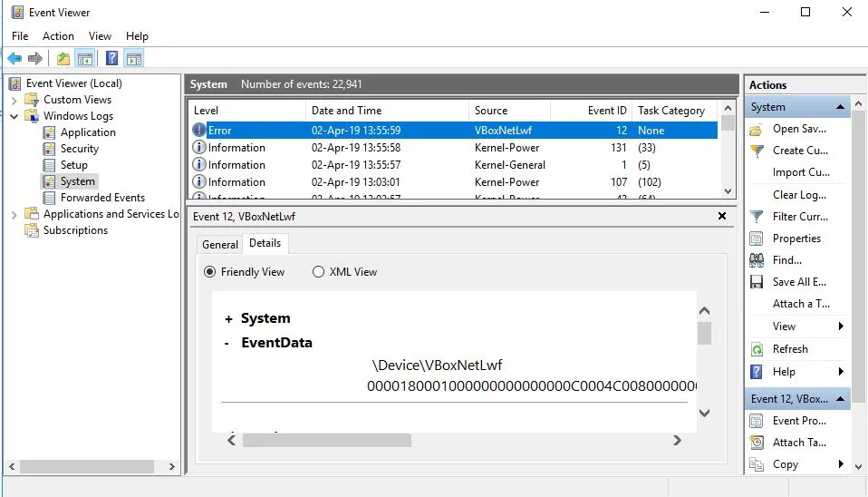Click the left tree pane horizontal scrollbar
The height and width of the screenshot is (497, 868).
pos(86,466)
